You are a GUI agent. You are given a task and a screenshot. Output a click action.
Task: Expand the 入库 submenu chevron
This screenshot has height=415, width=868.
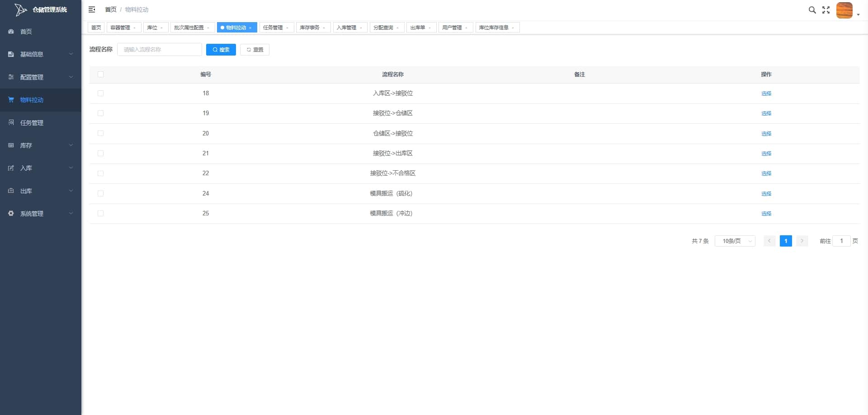click(x=71, y=168)
